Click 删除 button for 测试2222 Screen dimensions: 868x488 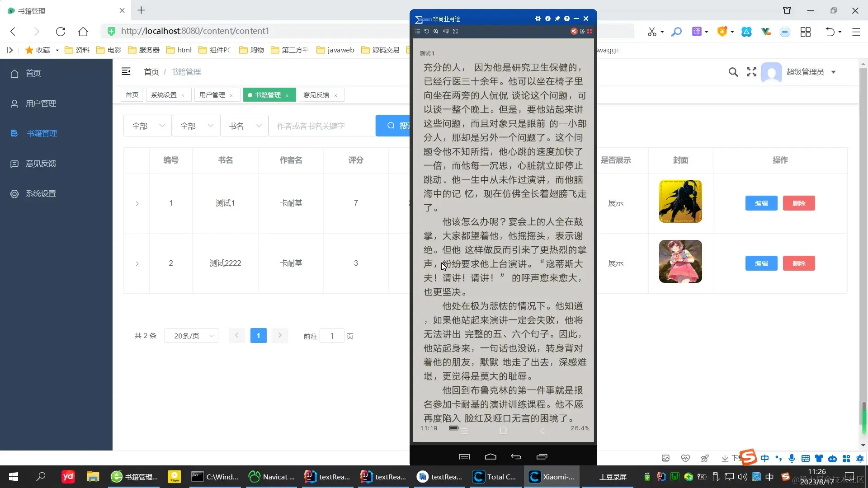click(799, 263)
